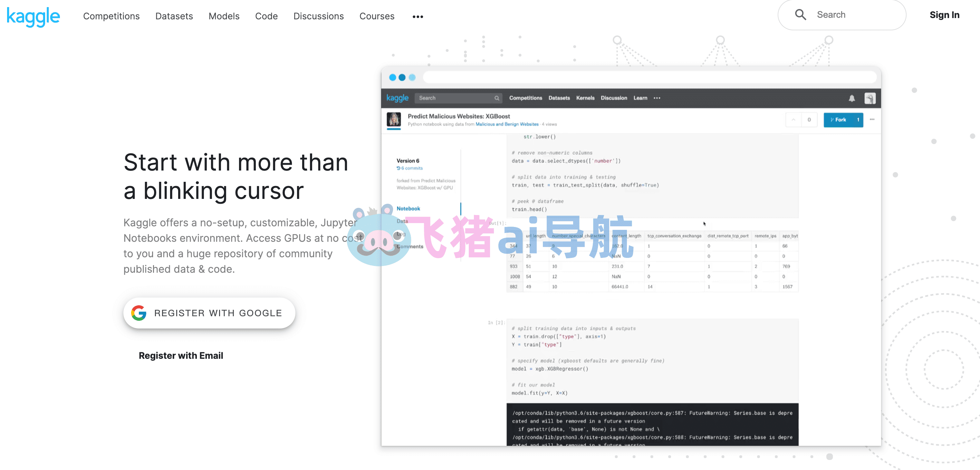Image resolution: width=980 pixels, height=470 pixels.
Task: Open preview options three-dot menu
Action: 872,120
